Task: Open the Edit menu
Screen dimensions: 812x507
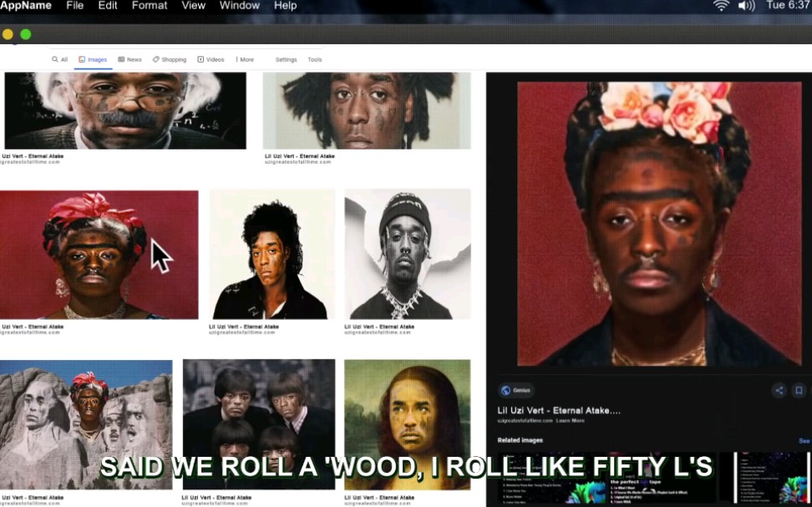Action: pos(108,6)
